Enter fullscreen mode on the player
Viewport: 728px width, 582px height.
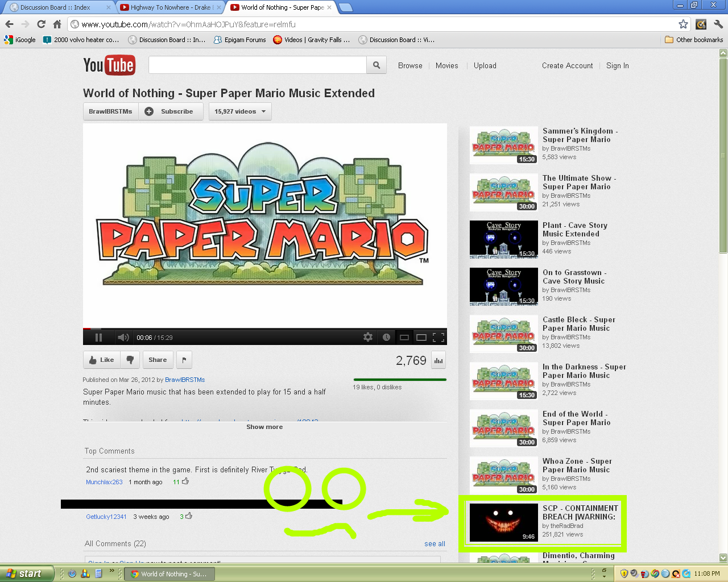click(439, 338)
